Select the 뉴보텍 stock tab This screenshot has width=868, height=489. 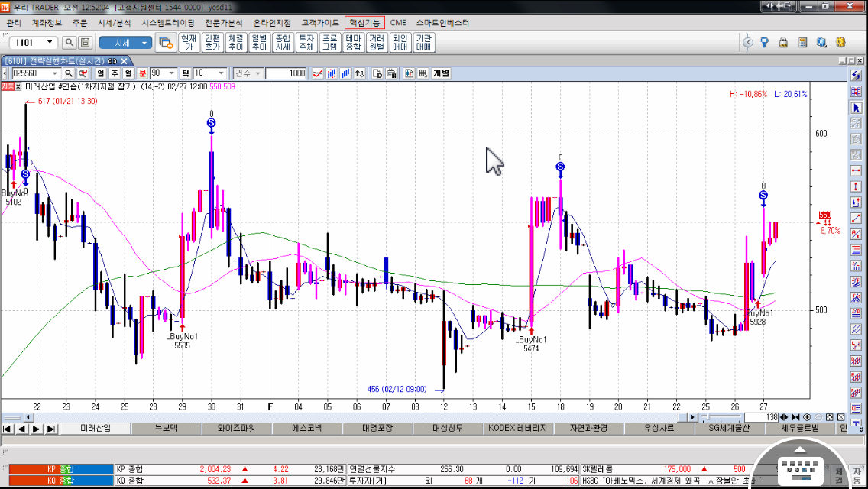coord(166,428)
